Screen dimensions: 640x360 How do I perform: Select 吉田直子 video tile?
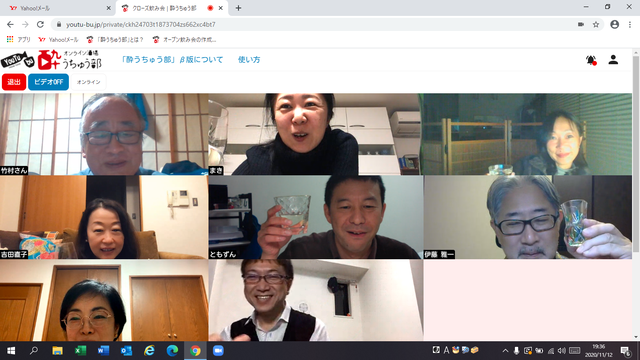[104, 217]
